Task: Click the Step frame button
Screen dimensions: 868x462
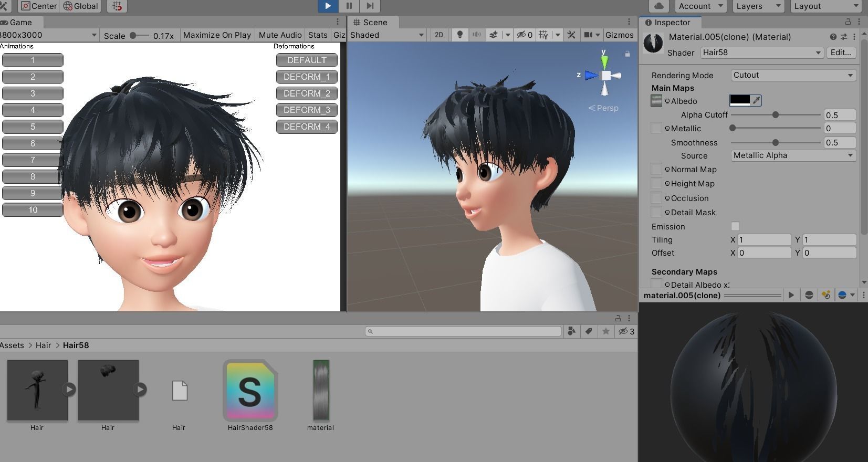Action: [x=370, y=6]
